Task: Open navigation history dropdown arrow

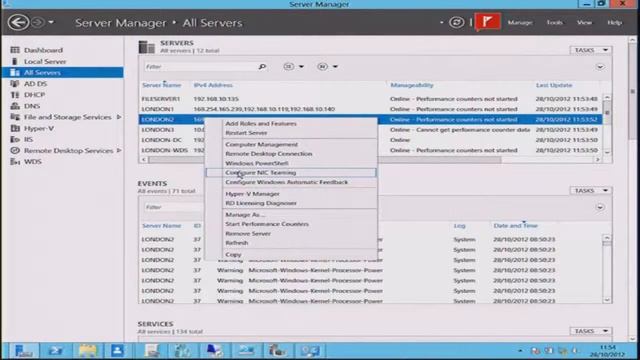Action: click(51, 22)
